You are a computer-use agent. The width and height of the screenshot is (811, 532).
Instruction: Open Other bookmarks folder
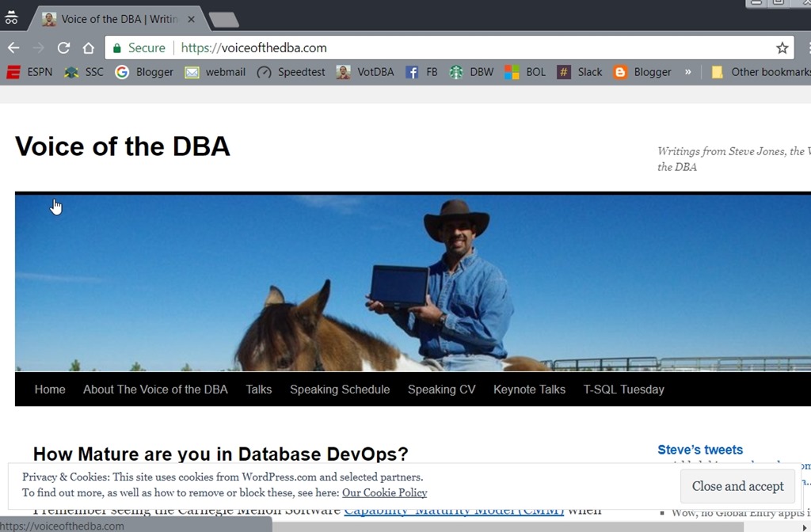coord(760,72)
